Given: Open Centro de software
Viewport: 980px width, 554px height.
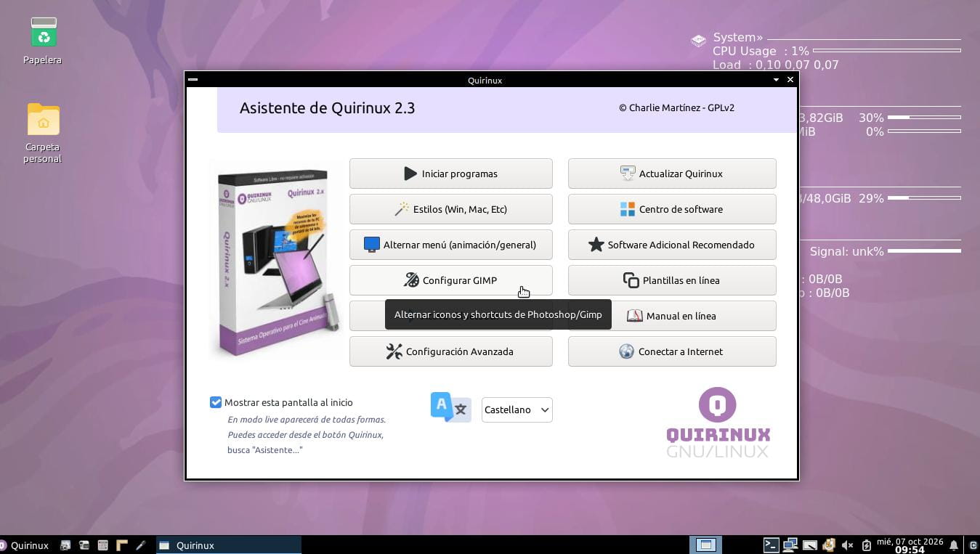Looking at the screenshot, I should [672, 209].
